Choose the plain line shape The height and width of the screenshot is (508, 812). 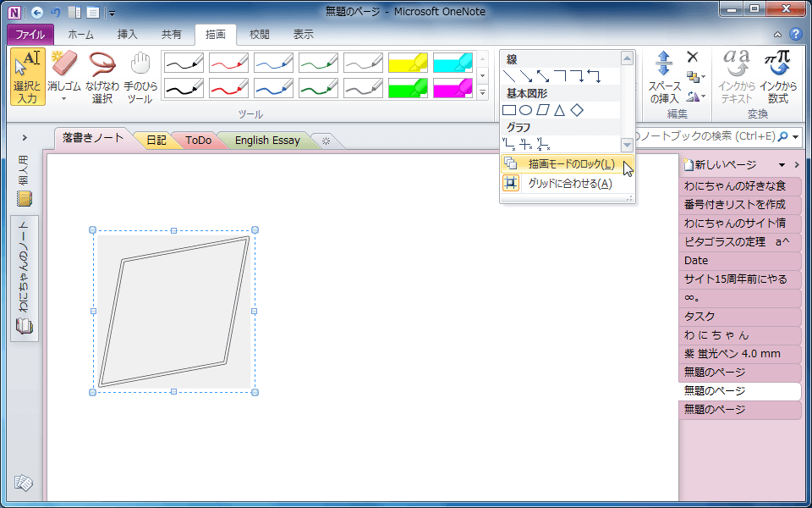pos(509,76)
